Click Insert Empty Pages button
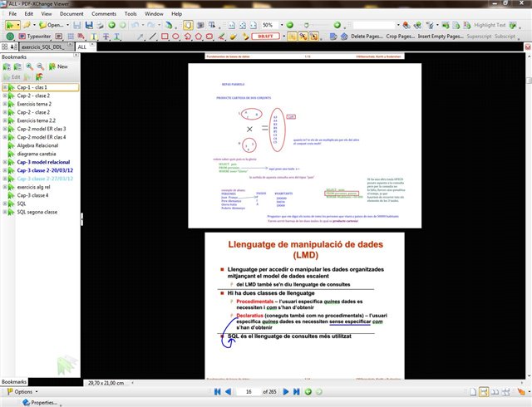The width and height of the screenshot is (532, 407). 441,36
